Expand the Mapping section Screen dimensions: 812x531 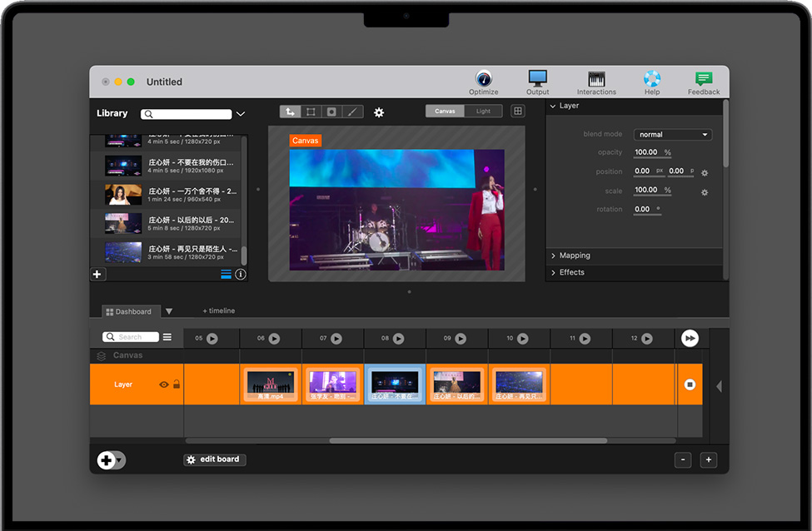pyautogui.click(x=575, y=256)
